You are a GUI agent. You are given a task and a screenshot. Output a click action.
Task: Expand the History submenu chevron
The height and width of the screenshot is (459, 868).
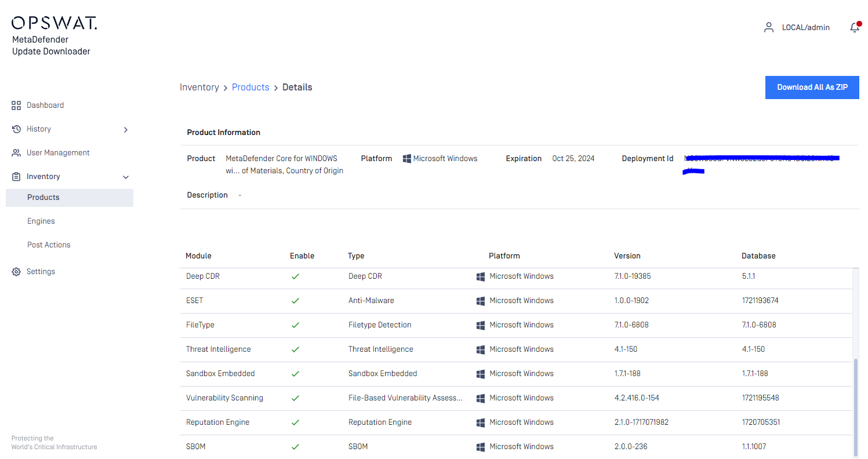[x=126, y=130]
